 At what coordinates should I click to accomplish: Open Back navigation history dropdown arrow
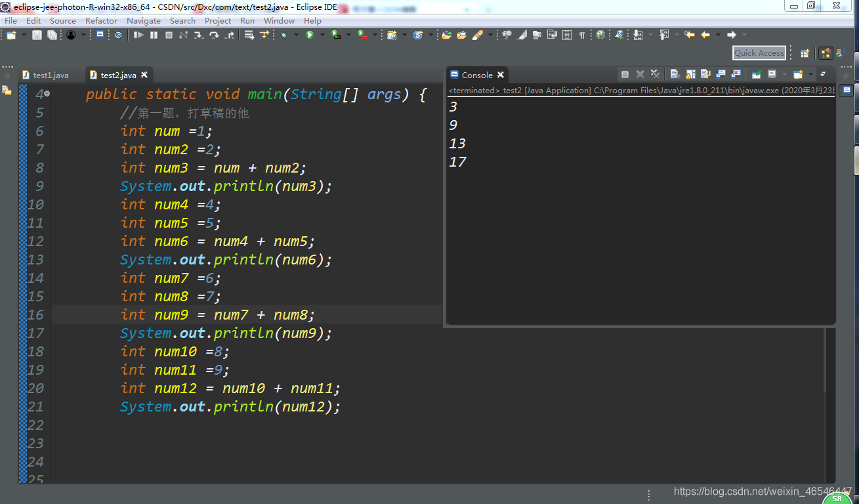pyautogui.click(x=718, y=35)
